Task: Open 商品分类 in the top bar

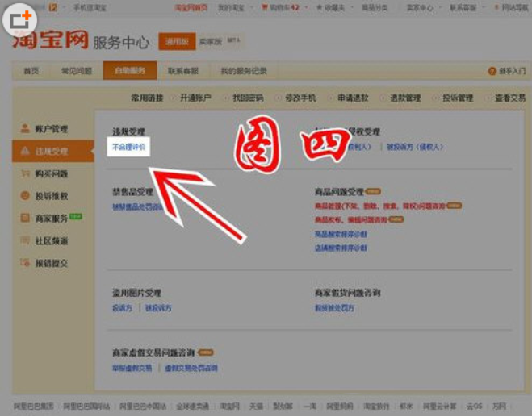Action: click(x=375, y=7)
